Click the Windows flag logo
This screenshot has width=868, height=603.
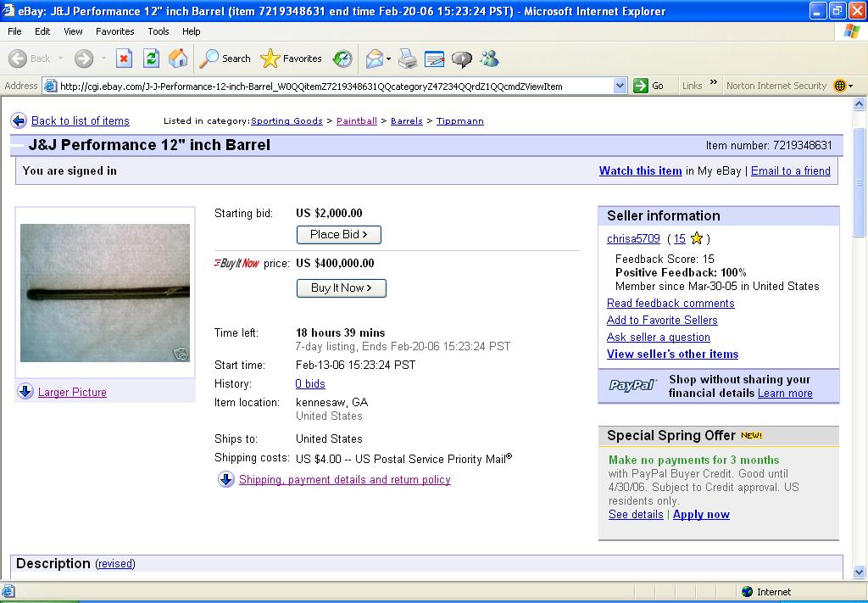tap(851, 31)
